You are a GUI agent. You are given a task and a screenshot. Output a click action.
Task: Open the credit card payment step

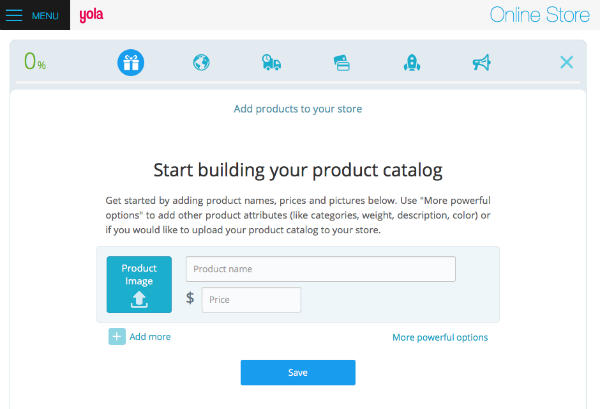(x=341, y=62)
